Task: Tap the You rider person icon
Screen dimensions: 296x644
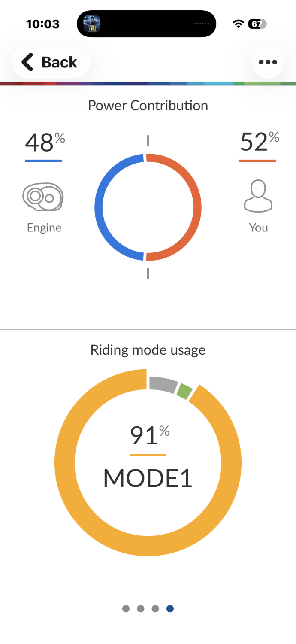Action: [258, 196]
